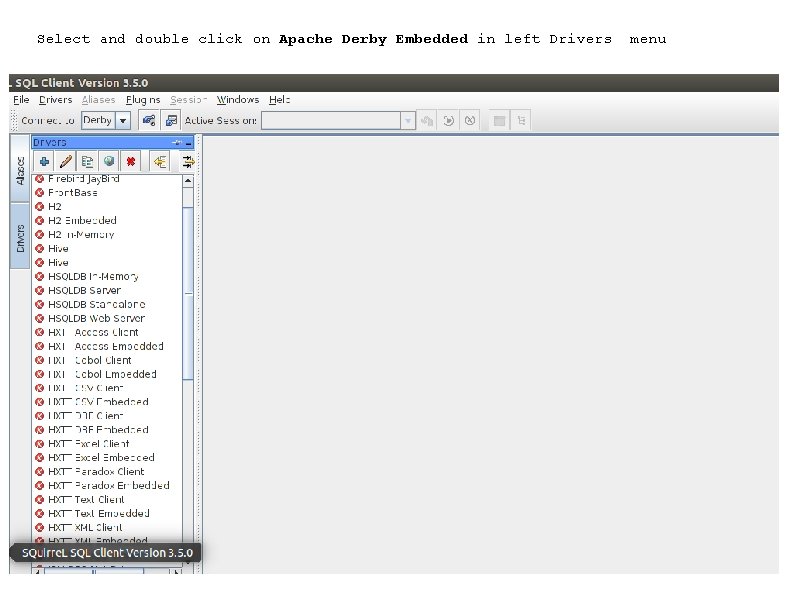The image size is (794, 595).
Task: Open the Drivers menu
Action: pyautogui.click(x=56, y=100)
